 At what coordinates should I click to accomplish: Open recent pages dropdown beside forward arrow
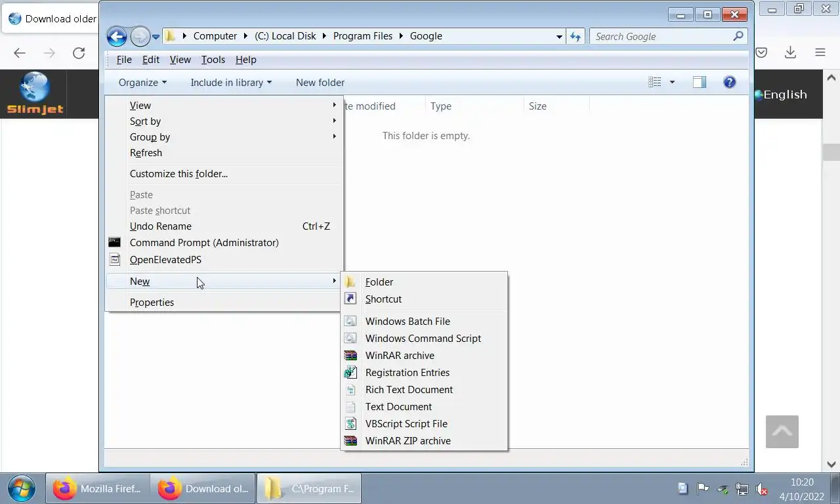156,37
